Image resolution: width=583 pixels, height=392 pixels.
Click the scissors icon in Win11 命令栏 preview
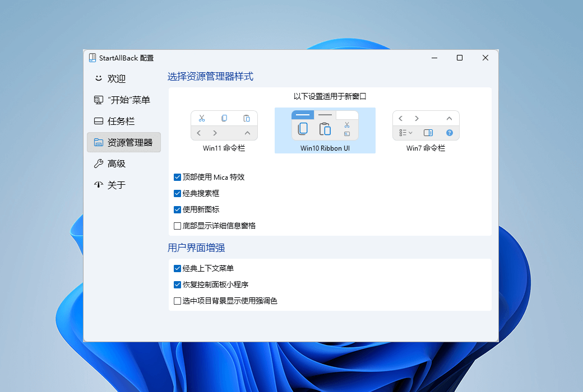(x=202, y=118)
